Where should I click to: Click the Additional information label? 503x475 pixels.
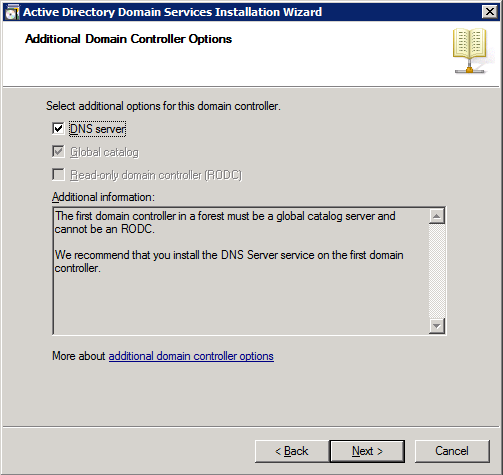[x=103, y=197]
